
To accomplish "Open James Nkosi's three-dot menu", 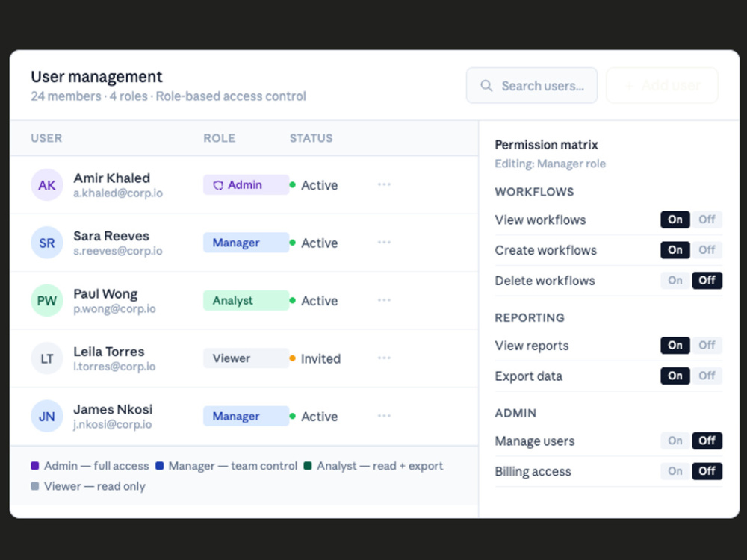I will (x=384, y=416).
